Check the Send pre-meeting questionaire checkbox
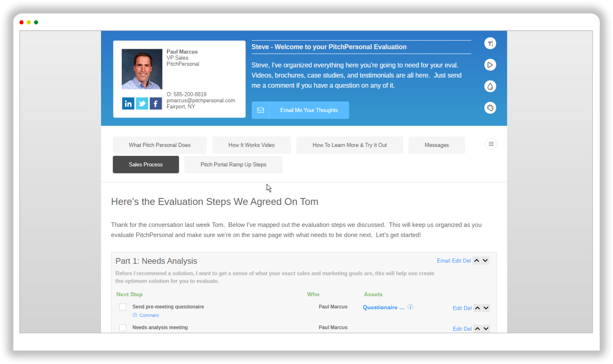 pos(123,307)
